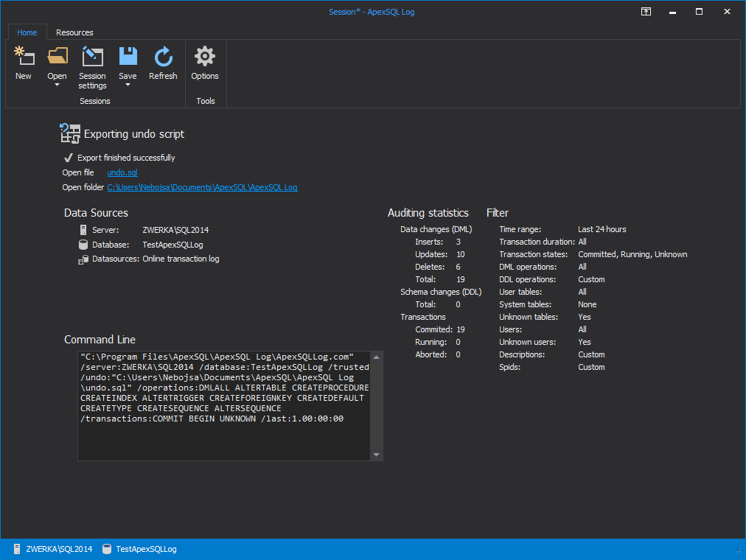Click the database icon in status bar

coord(107,549)
